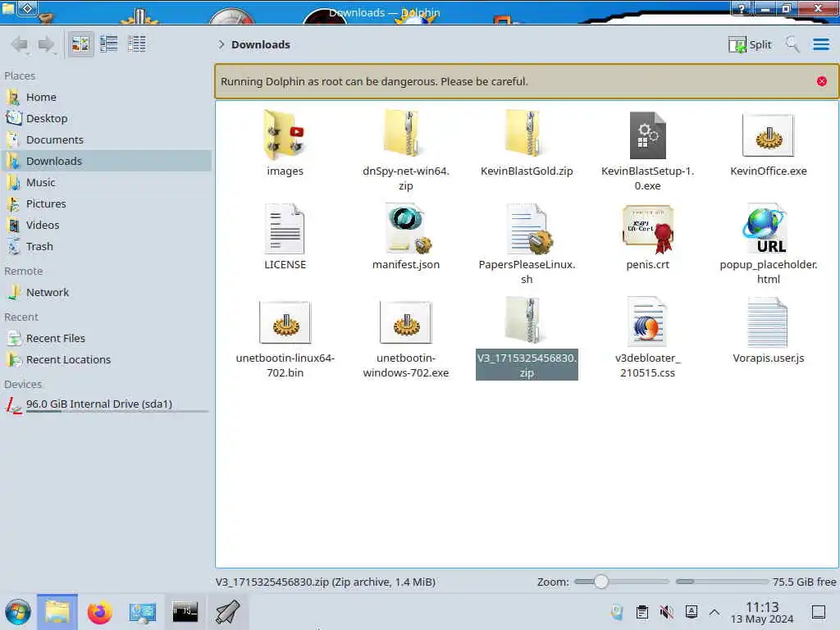Select PapersPleaseLinux.sh script icon
The height and width of the screenshot is (630, 840).
pyautogui.click(x=529, y=228)
